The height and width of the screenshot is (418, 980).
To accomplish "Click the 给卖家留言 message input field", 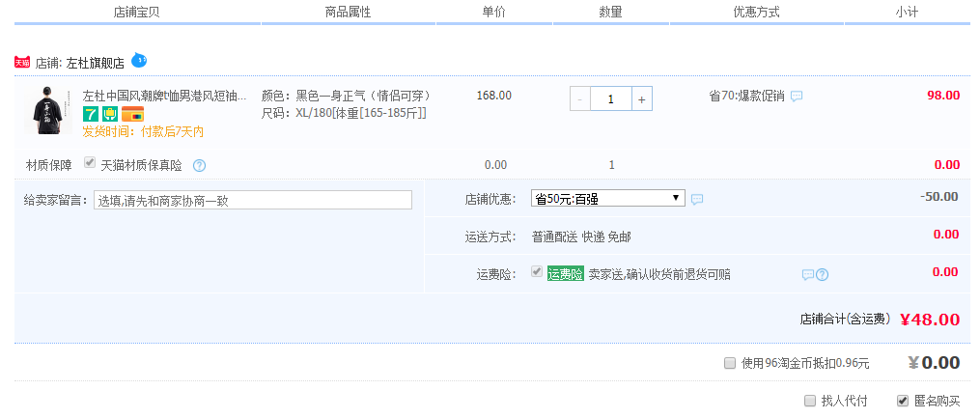I will tap(253, 200).
